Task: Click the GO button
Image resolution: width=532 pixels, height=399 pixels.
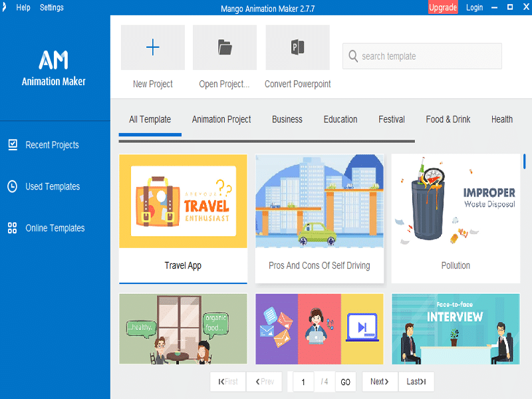Action: [345, 382]
